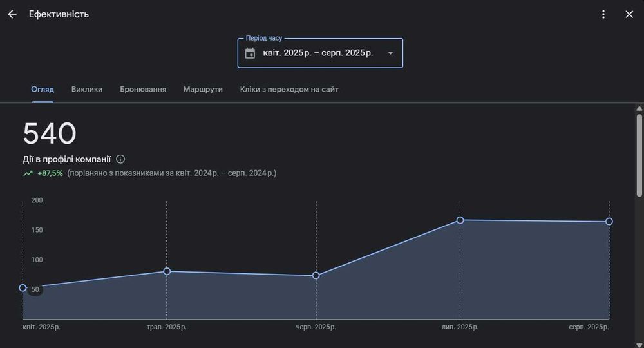
Task: Open the Виклики tab
Action: click(x=87, y=89)
